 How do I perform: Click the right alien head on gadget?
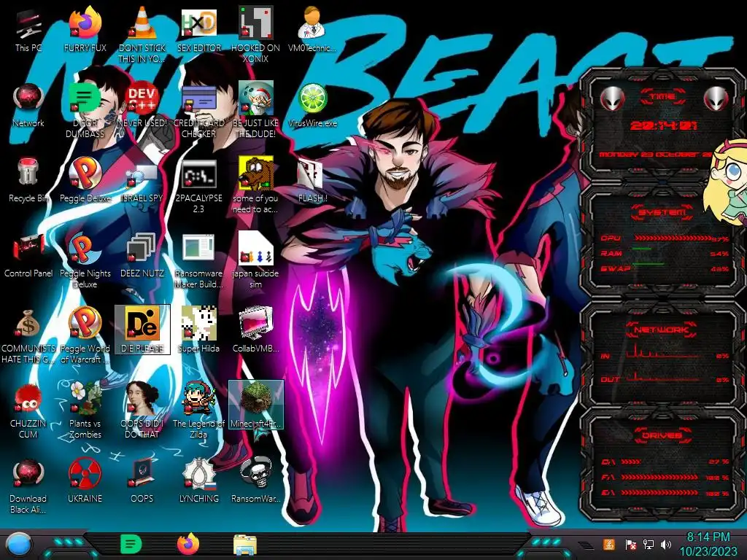point(716,99)
